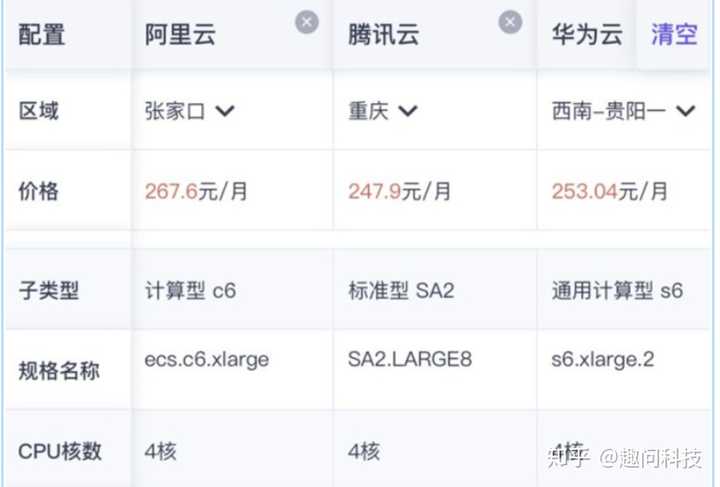The image size is (720, 487).
Task: Select the 阿里云 column header
Action: (181, 36)
